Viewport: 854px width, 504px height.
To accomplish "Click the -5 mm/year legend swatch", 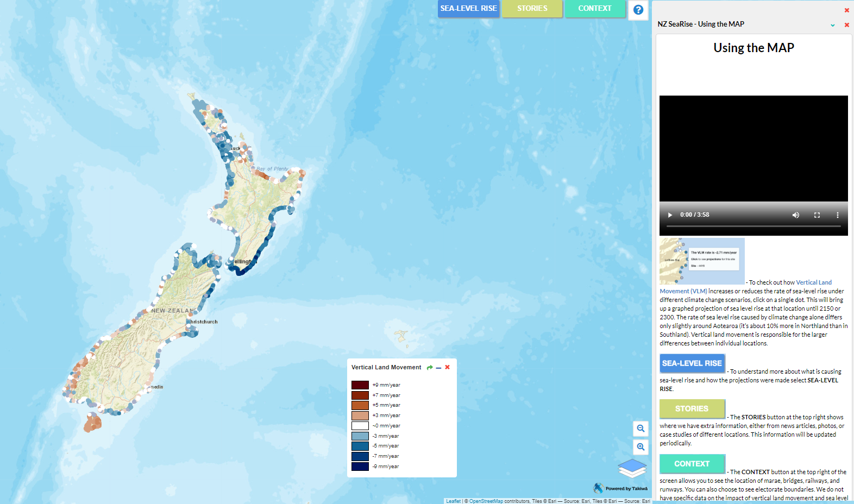I will point(360,446).
